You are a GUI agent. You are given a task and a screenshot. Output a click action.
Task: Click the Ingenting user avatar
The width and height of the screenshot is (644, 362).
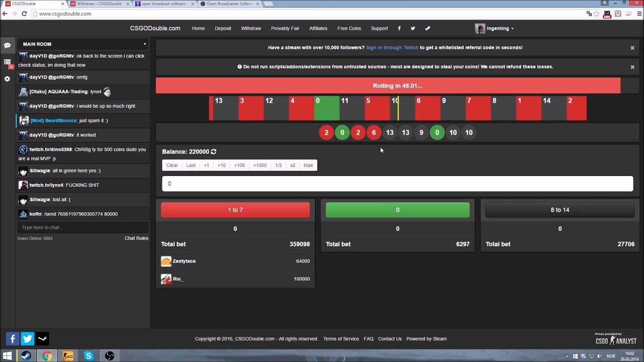pyautogui.click(x=480, y=29)
